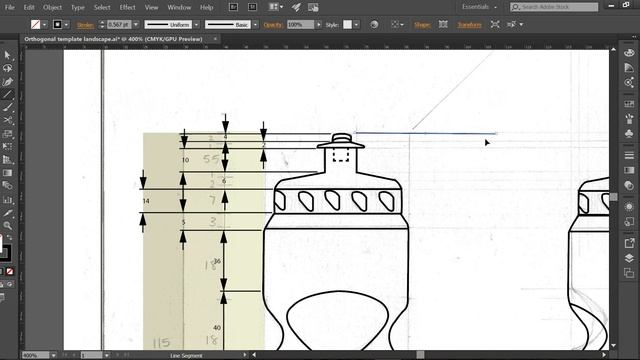This screenshot has width=640, height=360.
Task: Open the Object menu
Action: pos(52,7)
